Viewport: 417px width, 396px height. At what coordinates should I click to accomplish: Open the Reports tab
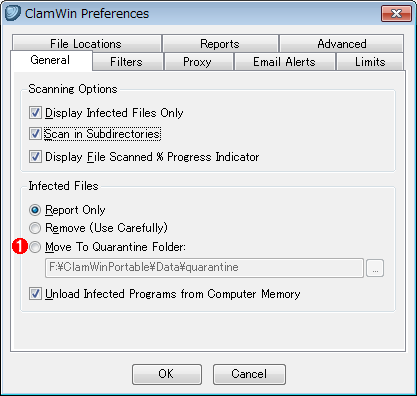[x=220, y=43]
